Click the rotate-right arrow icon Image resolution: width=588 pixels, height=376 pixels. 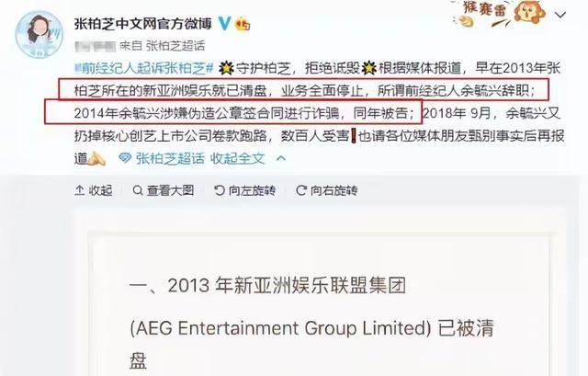300,190
